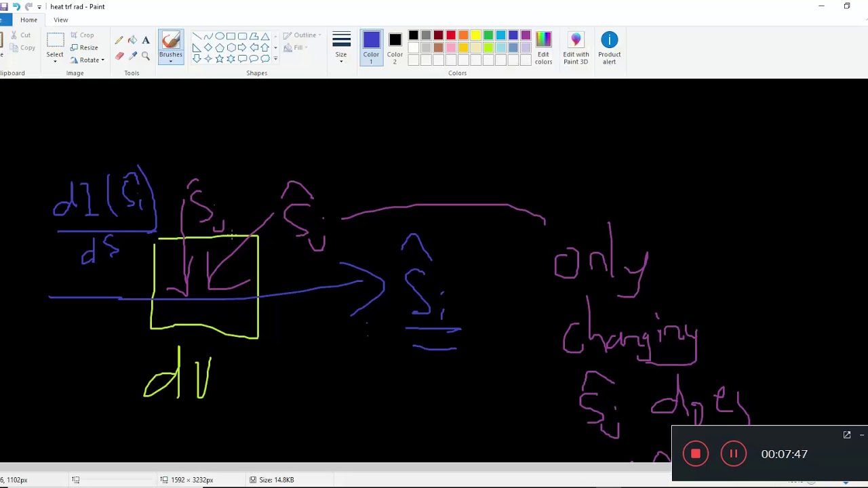Choose the Triangle shape
The height and width of the screenshot is (488, 868).
point(265,37)
